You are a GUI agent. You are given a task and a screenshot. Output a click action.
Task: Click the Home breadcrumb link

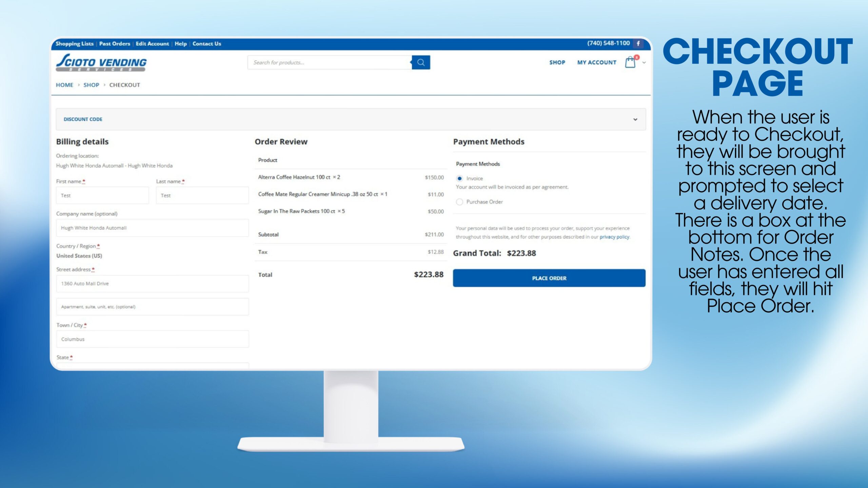[64, 85]
